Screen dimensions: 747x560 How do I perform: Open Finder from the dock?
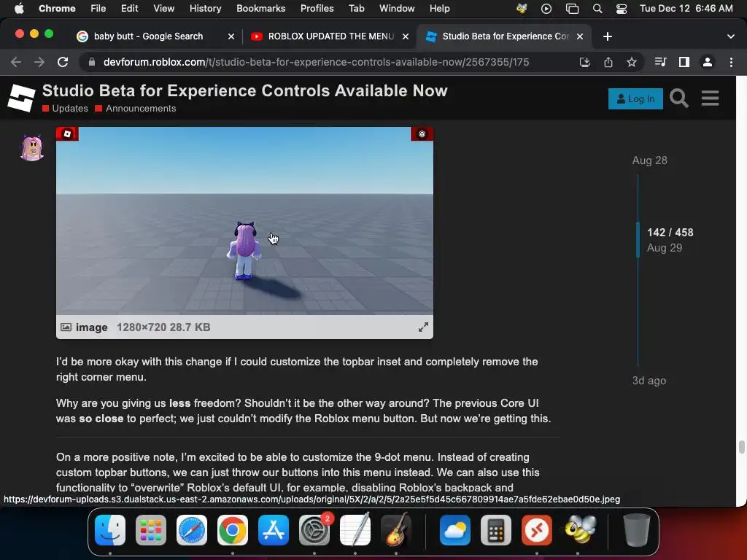(x=110, y=529)
